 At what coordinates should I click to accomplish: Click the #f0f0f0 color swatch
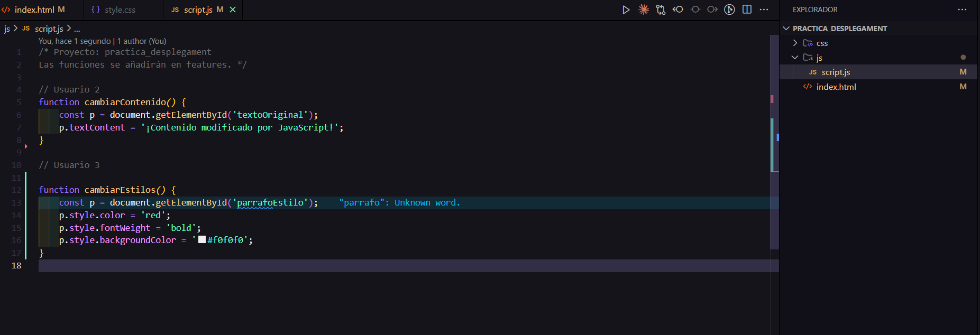pos(202,240)
